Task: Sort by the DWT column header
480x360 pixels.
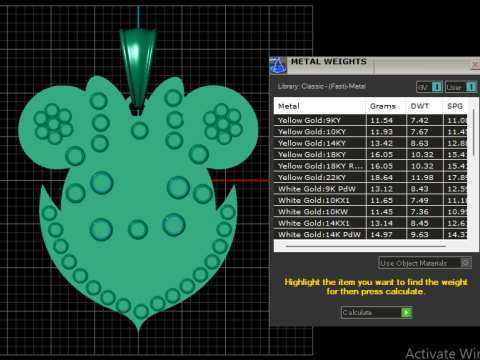Action: tap(424, 106)
